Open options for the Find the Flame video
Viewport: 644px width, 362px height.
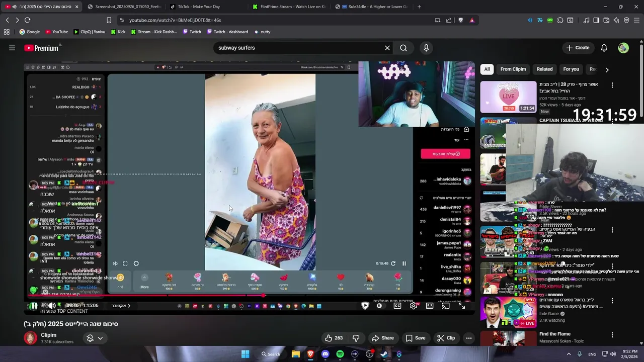tap(612, 335)
